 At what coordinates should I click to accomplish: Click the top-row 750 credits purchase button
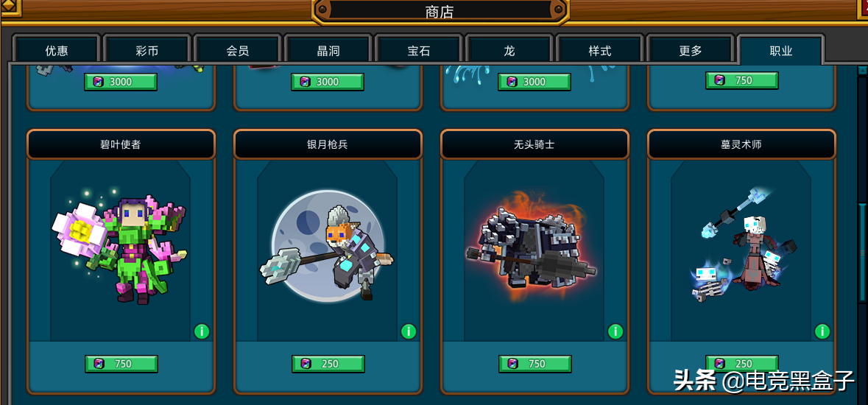742,80
